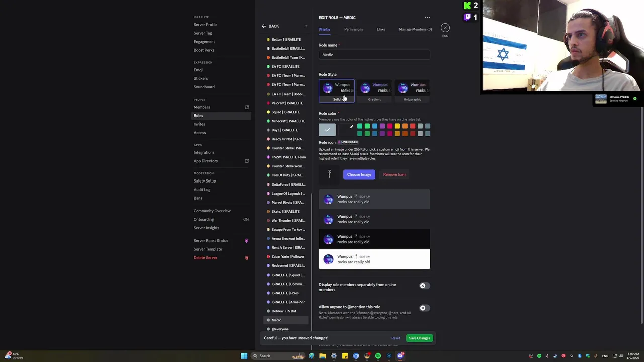Image resolution: width=644 pixels, height=362 pixels.
Task: Select the Minecraft | ISRAELITE role
Action: coord(286,121)
